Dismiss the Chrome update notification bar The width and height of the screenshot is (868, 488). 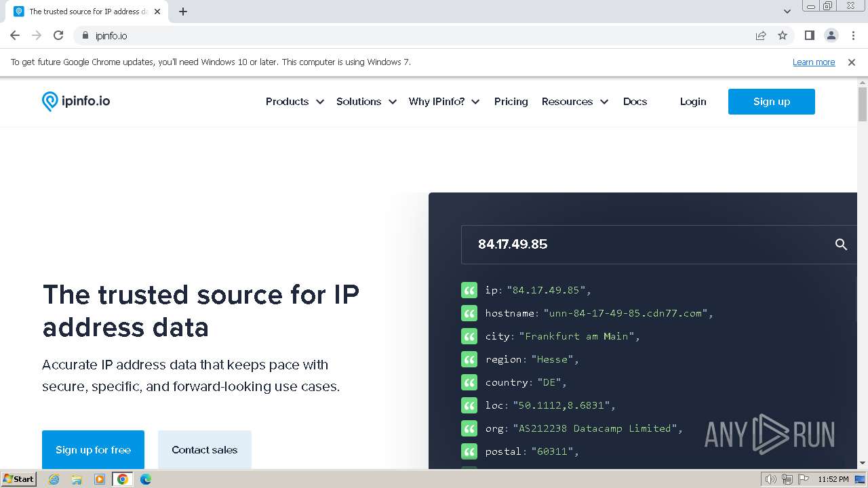tap(852, 62)
